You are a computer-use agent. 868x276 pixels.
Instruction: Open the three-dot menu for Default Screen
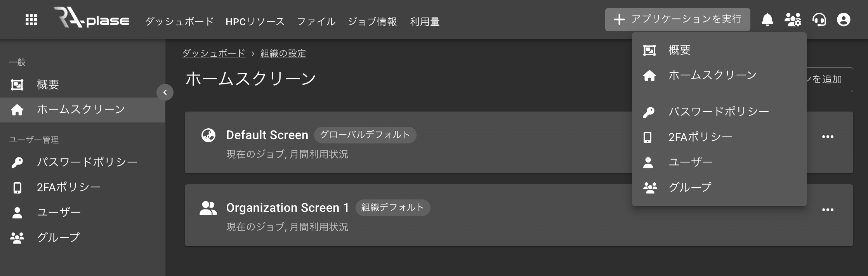pos(828,137)
